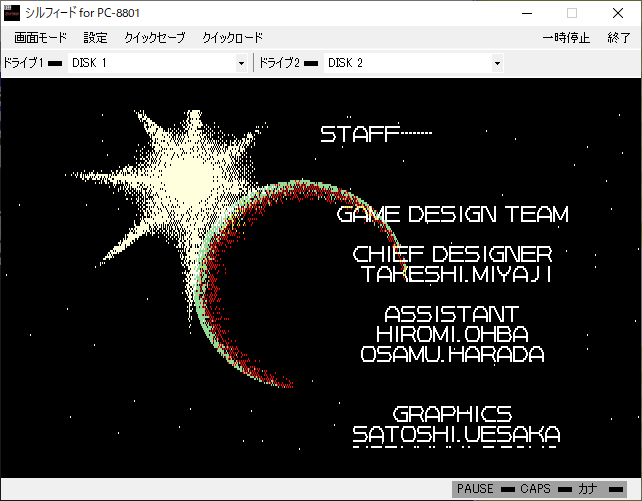Screen dimensions: 642x501
Task: Click the TAKESHI.MIYAJI name
Action: (456, 274)
